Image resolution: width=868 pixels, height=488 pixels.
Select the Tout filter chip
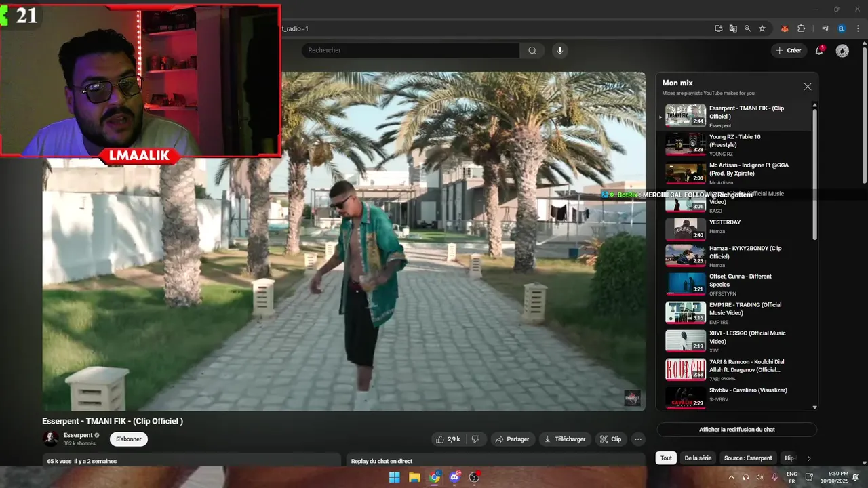[666, 458]
